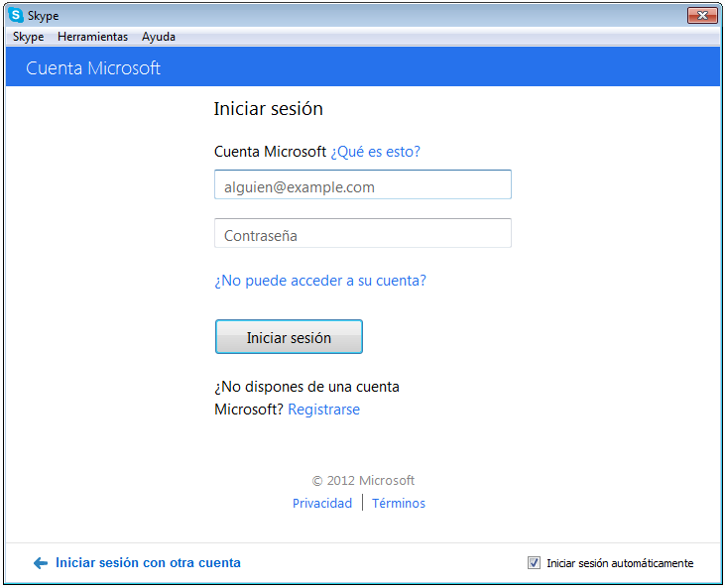The height and width of the screenshot is (588, 725).
Task: Open the Ayuda menu
Action: [158, 37]
